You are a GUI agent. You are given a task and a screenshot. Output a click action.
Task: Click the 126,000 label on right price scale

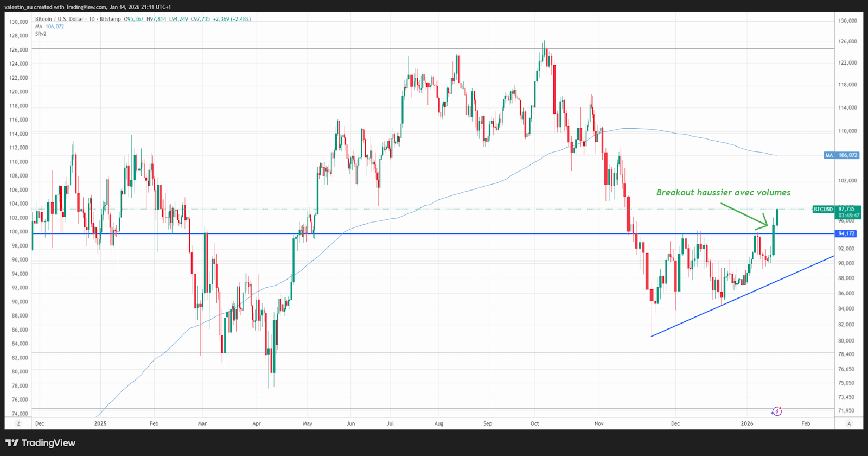click(847, 41)
